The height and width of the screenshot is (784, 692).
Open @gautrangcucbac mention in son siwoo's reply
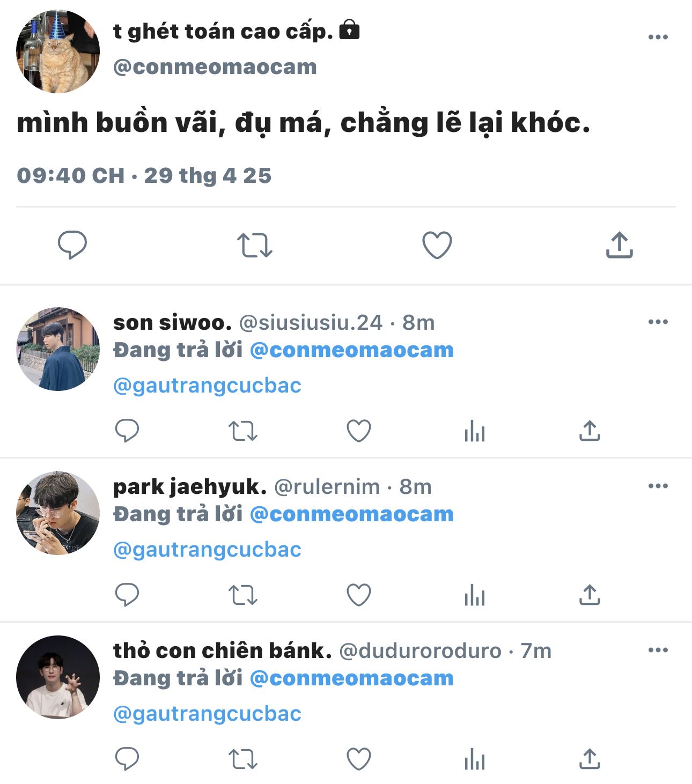tap(207, 386)
